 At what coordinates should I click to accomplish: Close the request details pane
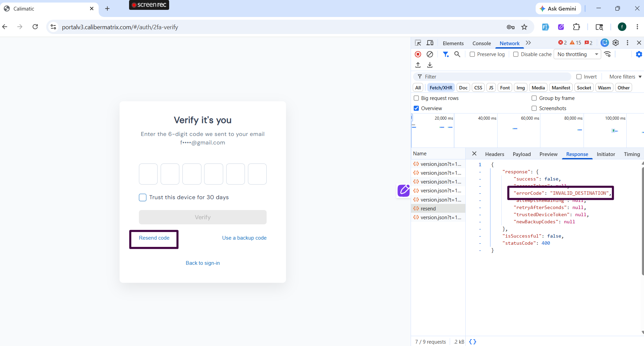474,154
